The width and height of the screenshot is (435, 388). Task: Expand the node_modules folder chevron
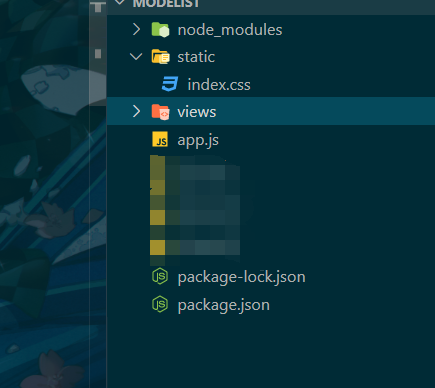point(136,30)
